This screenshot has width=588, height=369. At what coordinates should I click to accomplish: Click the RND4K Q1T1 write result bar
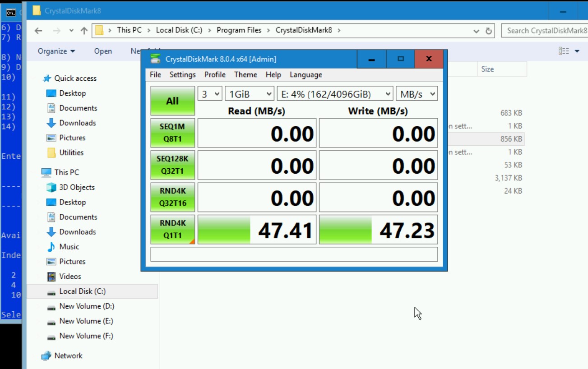click(x=378, y=229)
